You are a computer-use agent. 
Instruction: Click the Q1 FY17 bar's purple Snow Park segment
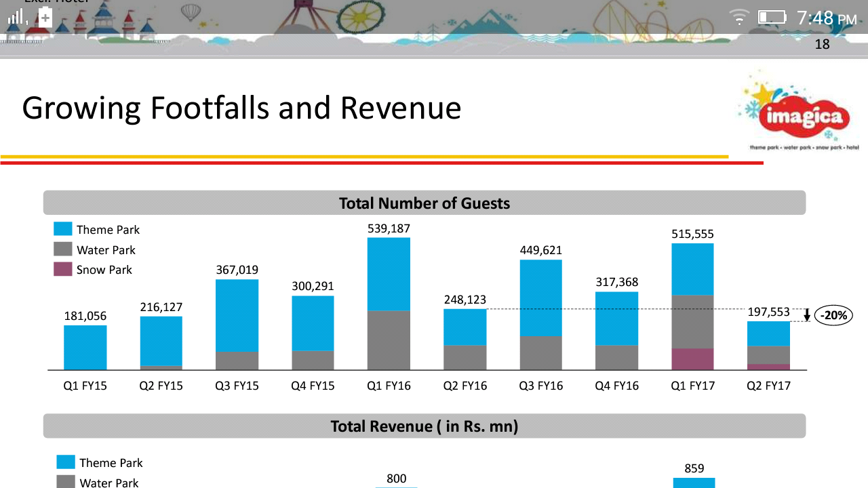(x=693, y=359)
